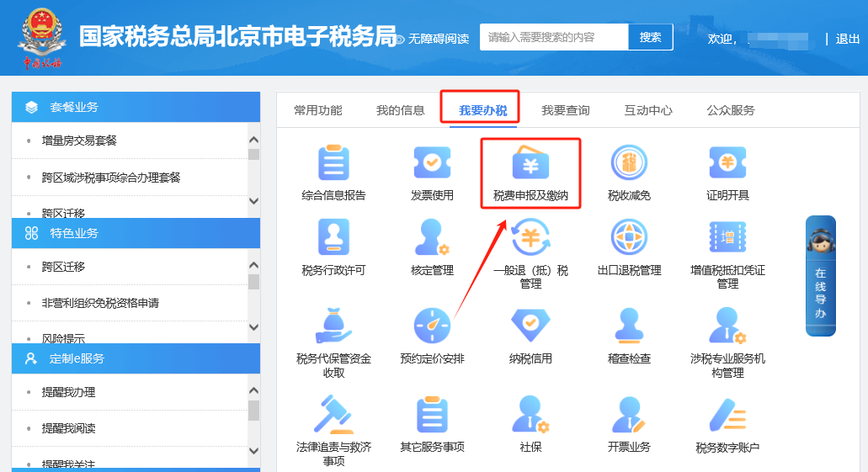The width and height of the screenshot is (868, 472).
Task: Open 稽查检查 icon
Action: tap(629, 326)
